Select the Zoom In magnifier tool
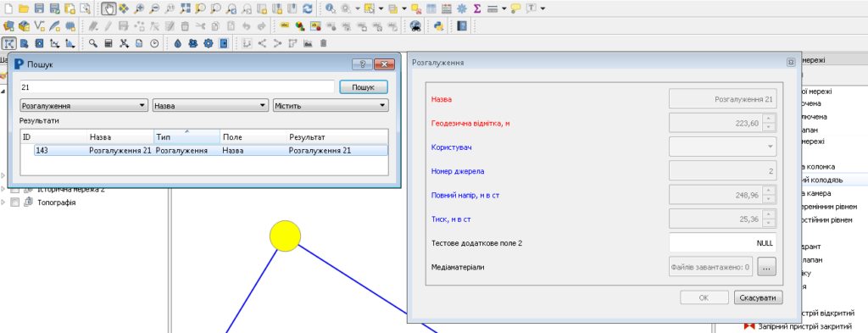The height and width of the screenshot is (333, 868). click(x=140, y=8)
